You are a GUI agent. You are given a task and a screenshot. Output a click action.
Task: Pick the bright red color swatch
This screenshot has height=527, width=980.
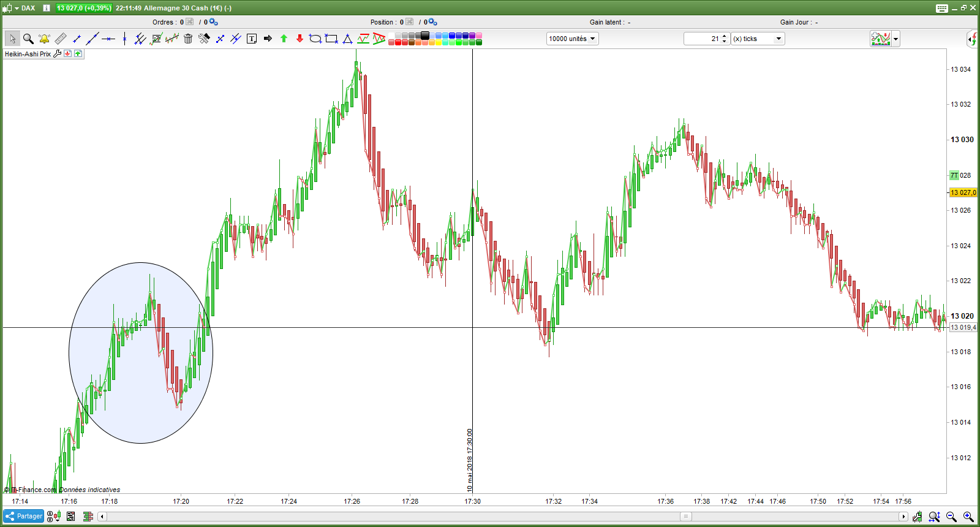pyautogui.click(x=398, y=42)
